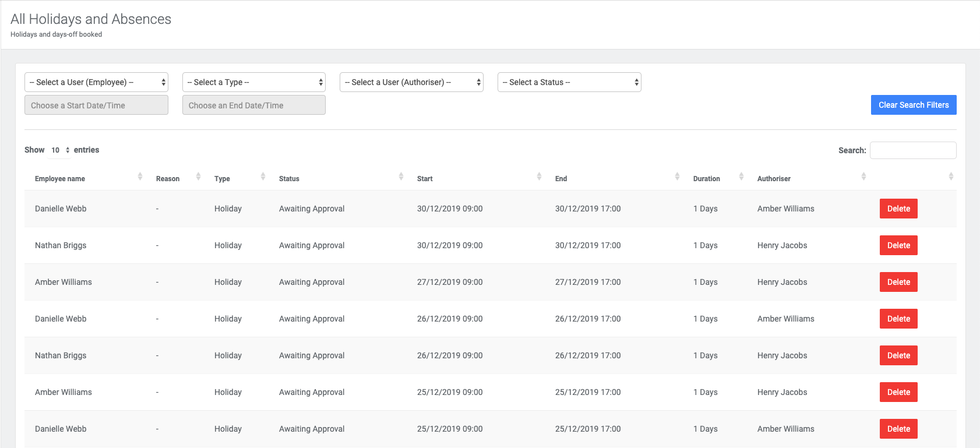Click the Choose an End Date/Time field
The height and width of the screenshot is (448, 980).
coord(254,105)
